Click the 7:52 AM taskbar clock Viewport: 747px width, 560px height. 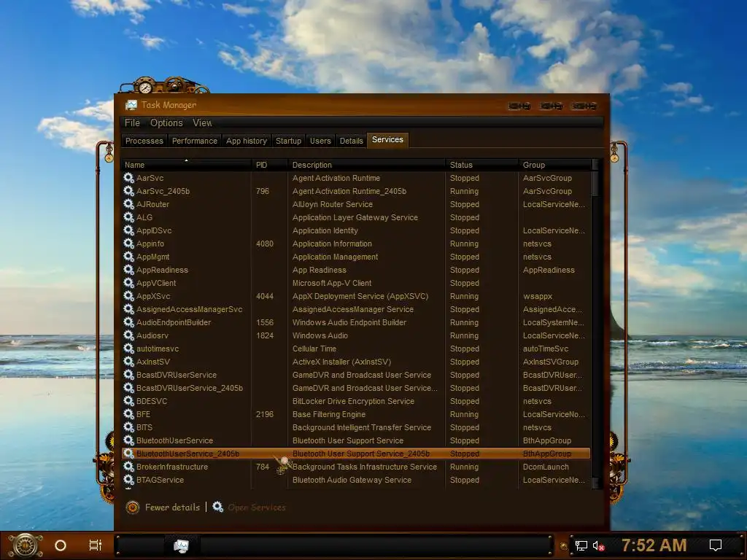pyautogui.click(x=654, y=545)
